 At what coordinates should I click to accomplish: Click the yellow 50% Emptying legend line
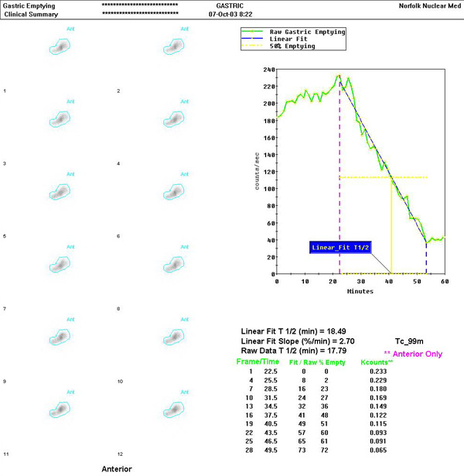[x=252, y=46]
